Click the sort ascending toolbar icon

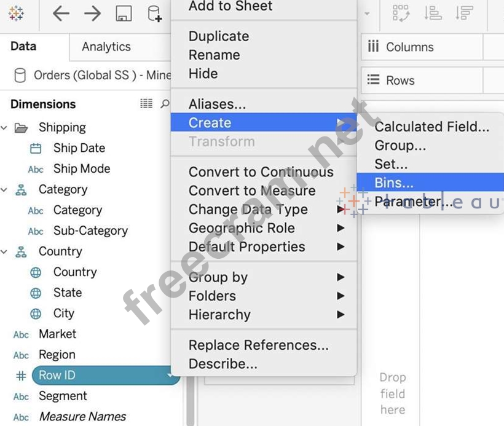tap(433, 14)
